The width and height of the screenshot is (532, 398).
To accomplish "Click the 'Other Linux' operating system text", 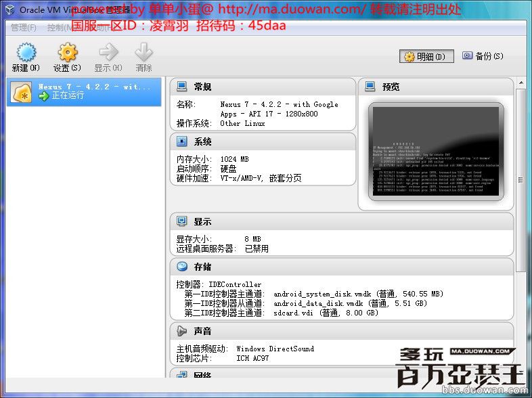I will pos(242,123).
